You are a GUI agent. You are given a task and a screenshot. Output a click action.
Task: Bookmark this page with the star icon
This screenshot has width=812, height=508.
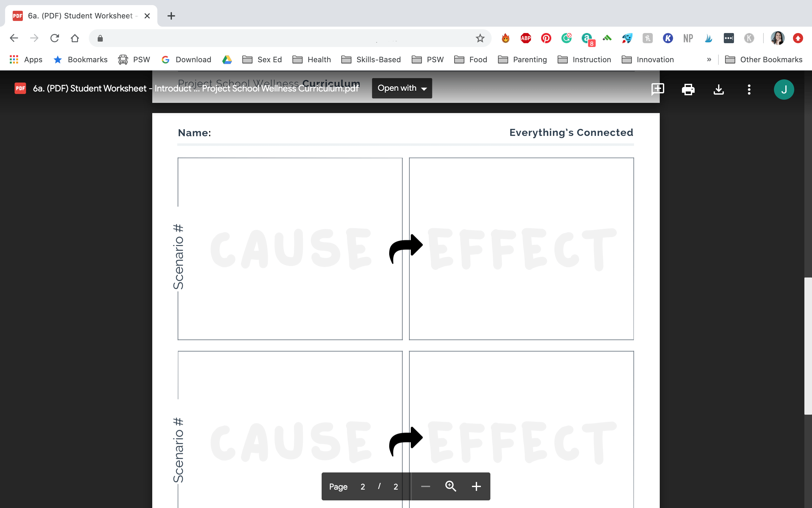coord(480,38)
